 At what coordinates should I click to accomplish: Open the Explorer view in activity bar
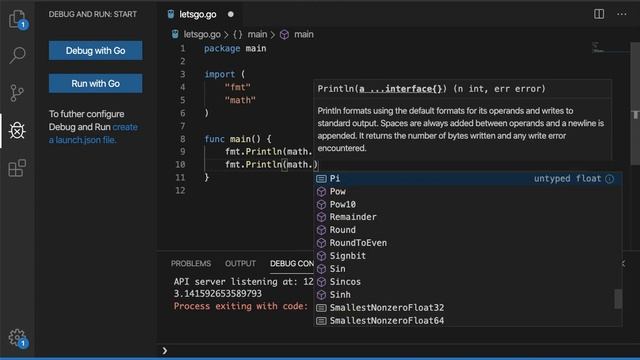[17, 19]
